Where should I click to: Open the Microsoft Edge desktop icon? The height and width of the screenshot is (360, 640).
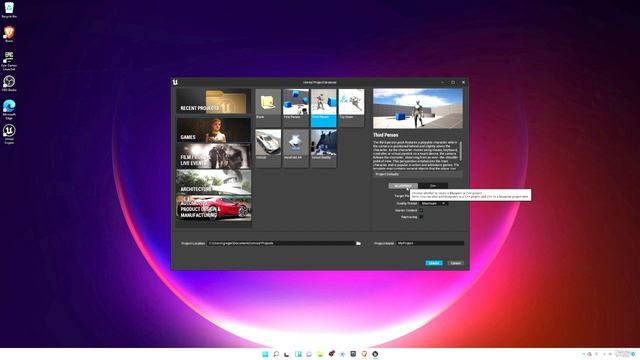9,109
